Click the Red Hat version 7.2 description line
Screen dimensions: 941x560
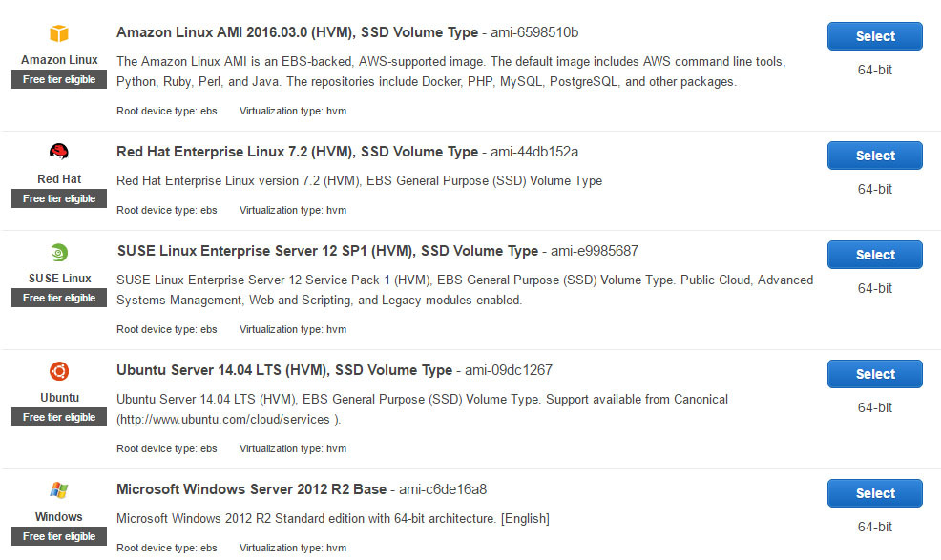coord(359,180)
